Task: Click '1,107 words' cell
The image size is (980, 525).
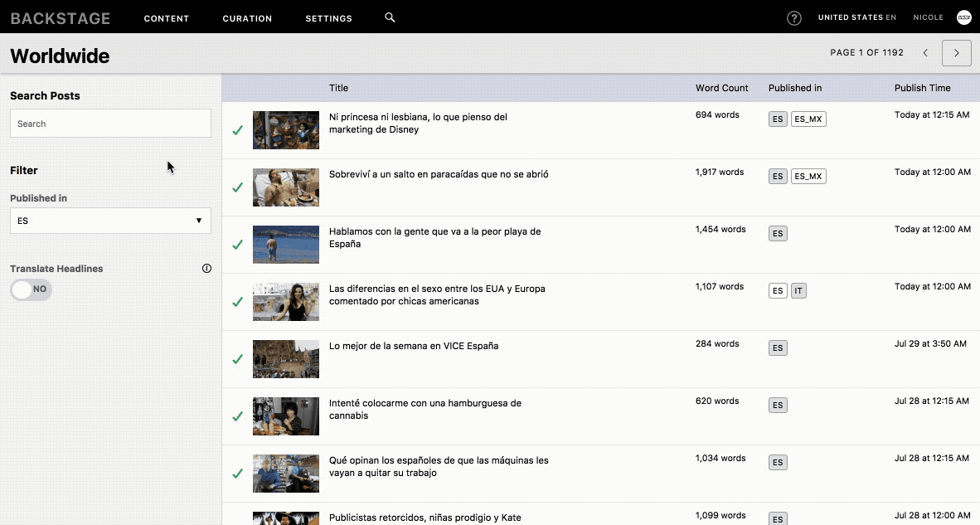Action: (720, 287)
